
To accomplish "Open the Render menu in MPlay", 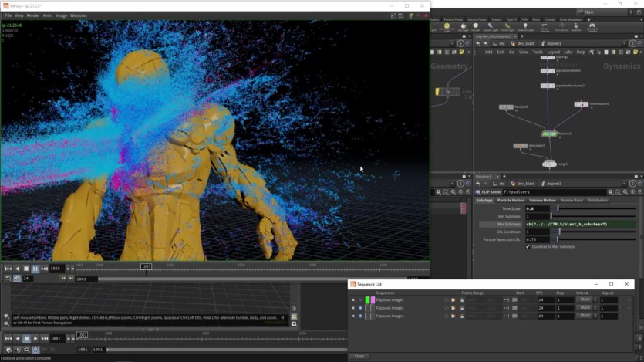I will (x=33, y=15).
